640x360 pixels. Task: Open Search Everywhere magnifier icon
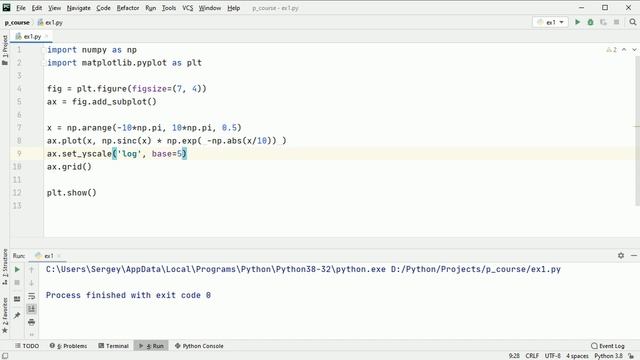(x=632, y=22)
